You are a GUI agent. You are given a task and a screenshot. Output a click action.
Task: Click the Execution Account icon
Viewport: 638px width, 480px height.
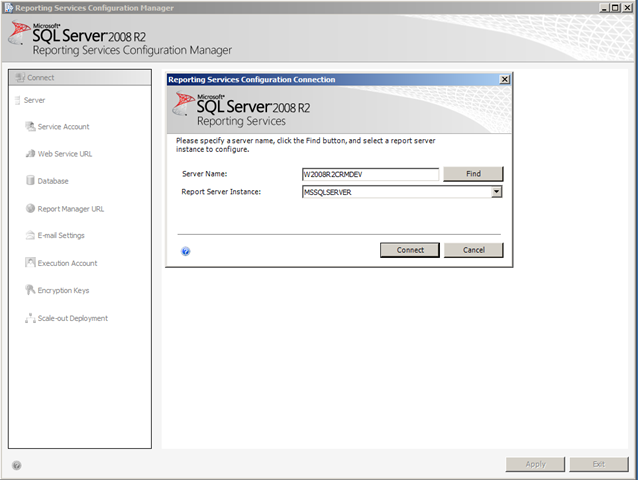pyautogui.click(x=30, y=262)
